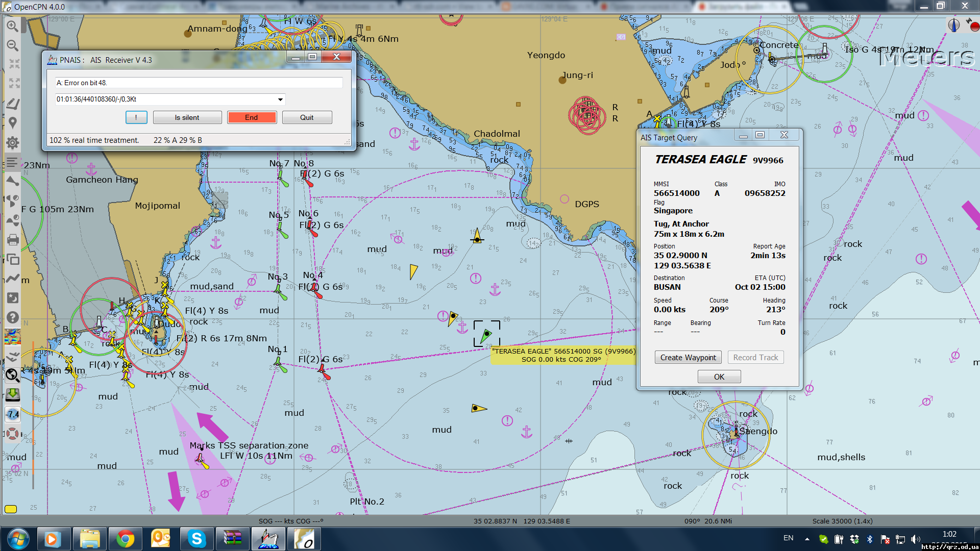Open the GRIB weather plugin
This screenshot has width=980, height=551.
pos(12,337)
